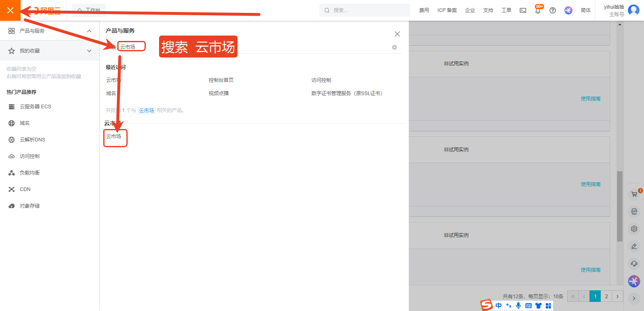This screenshot has width=644, height=311.
Task: Click the Sogou input S logo
Action: click(487, 305)
